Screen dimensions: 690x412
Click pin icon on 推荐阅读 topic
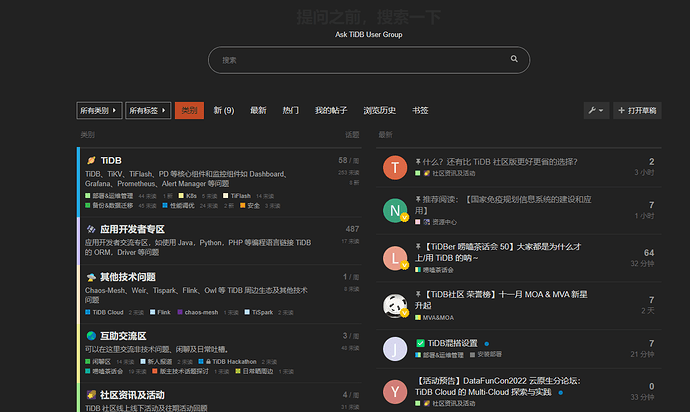click(x=418, y=199)
